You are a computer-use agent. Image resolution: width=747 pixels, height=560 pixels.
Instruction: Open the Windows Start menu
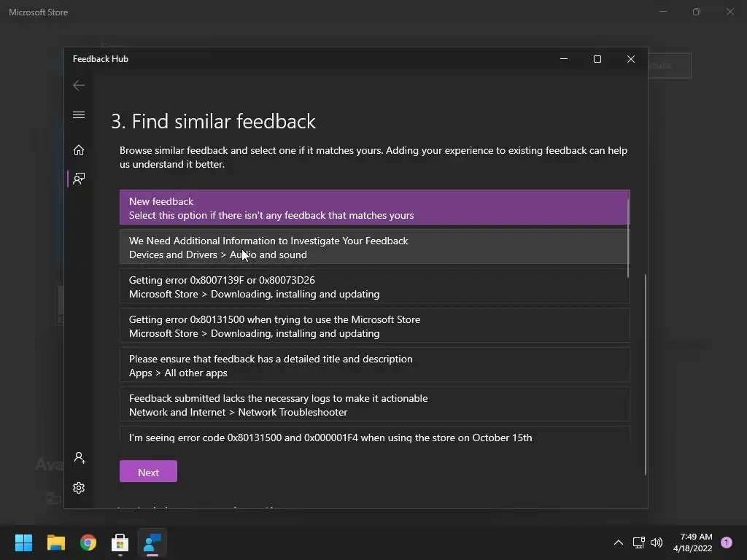pos(24,542)
